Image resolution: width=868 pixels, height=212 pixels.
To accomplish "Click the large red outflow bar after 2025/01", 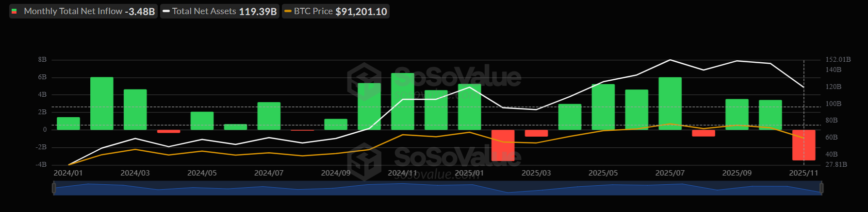I will pyautogui.click(x=503, y=145).
